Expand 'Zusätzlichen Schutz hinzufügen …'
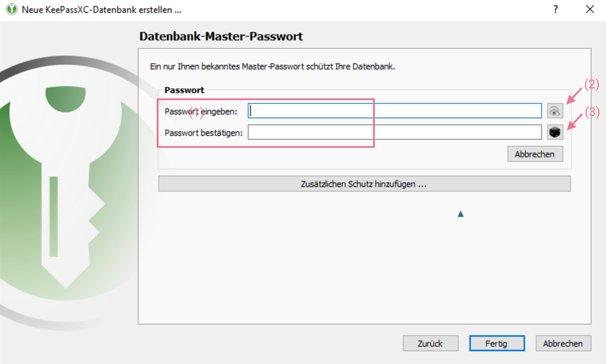 click(x=364, y=184)
